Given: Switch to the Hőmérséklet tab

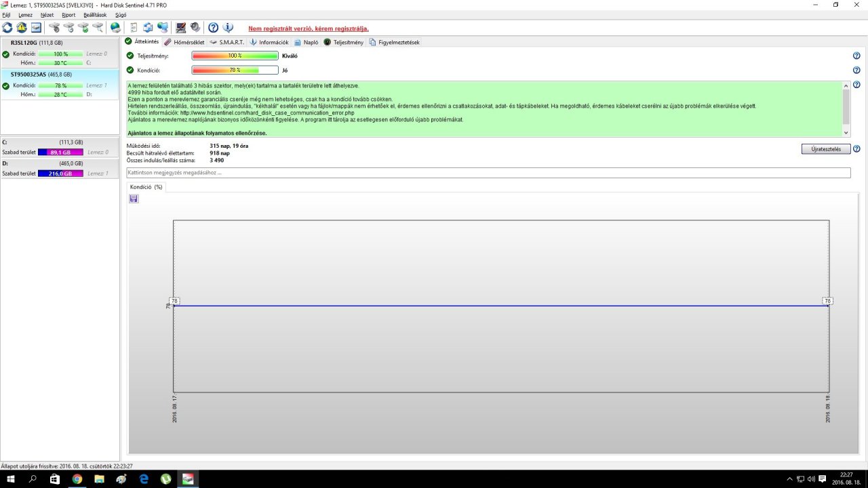Looking at the screenshot, I should coord(184,42).
